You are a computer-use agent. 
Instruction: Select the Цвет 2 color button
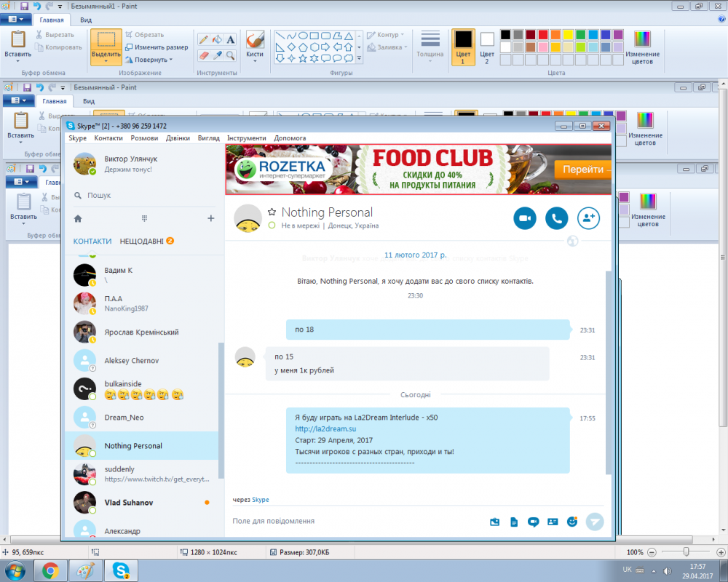coord(487,47)
